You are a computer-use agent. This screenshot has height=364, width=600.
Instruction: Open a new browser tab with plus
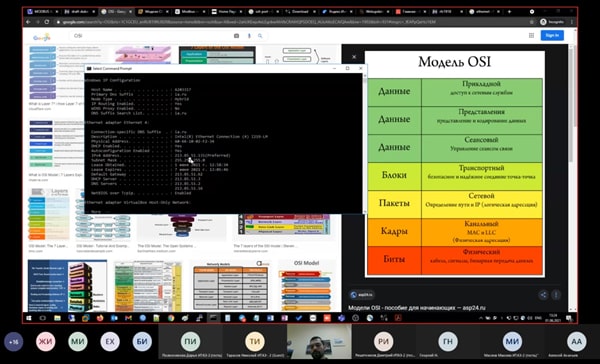(509, 12)
